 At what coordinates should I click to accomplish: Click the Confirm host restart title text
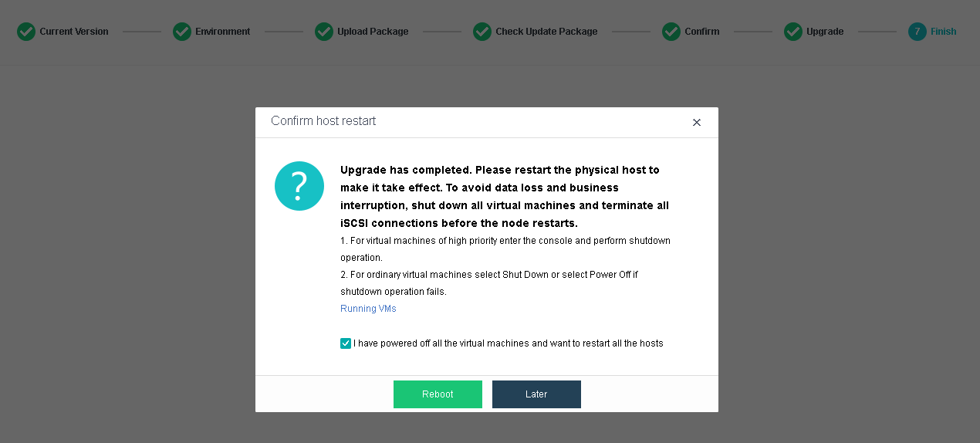(x=323, y=121)
